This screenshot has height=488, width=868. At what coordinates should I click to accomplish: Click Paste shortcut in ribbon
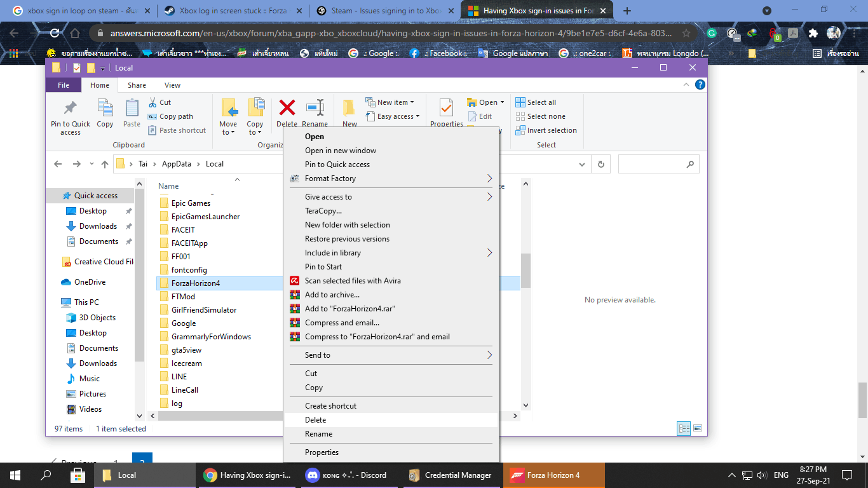point(177,130)
